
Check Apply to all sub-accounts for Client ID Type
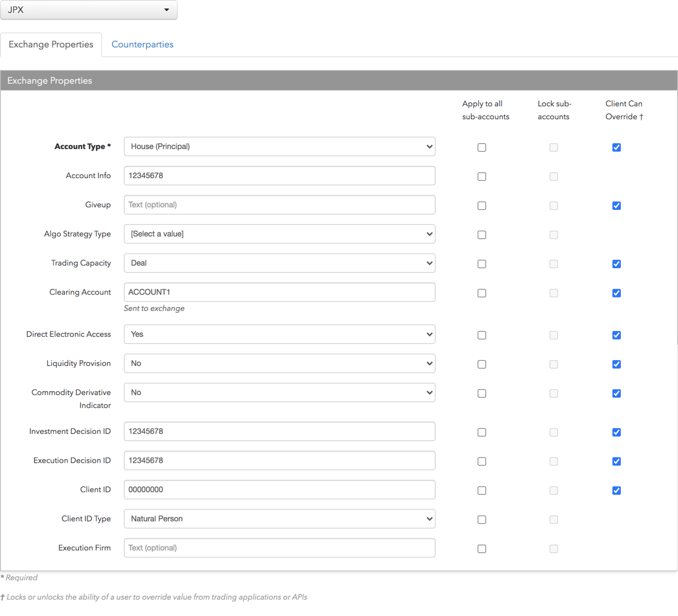482,519
